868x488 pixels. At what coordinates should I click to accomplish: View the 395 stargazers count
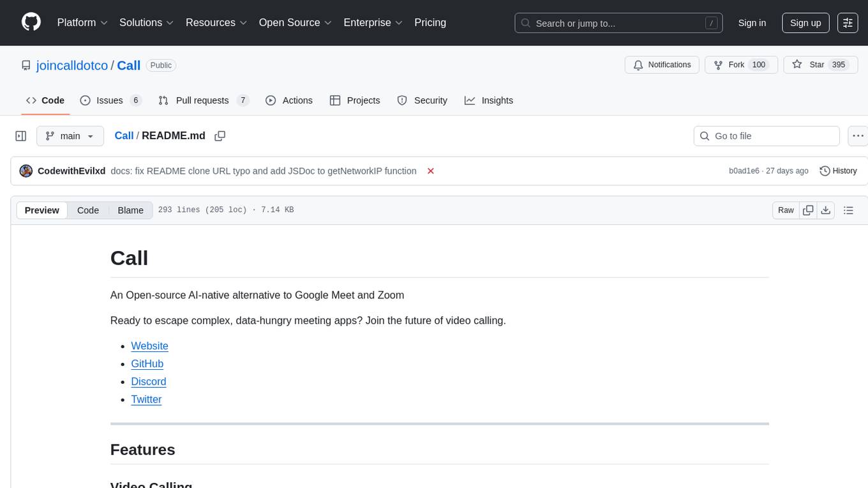coord(838,65)
